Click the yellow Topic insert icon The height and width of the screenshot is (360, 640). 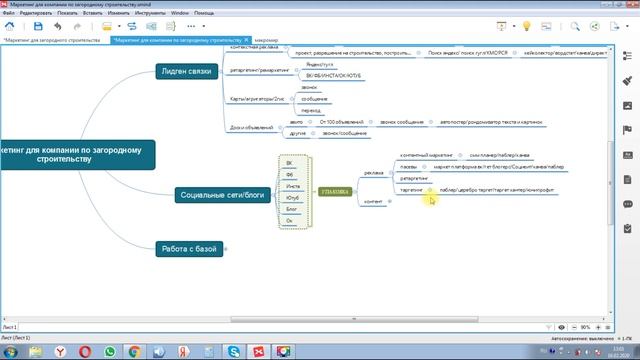pos(107,26)
